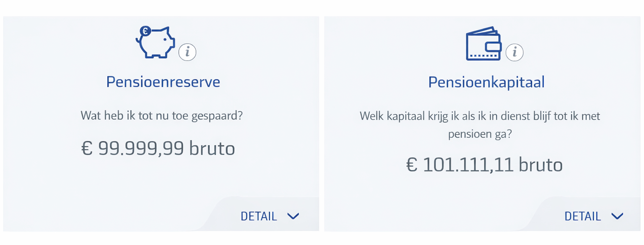The height and width of the screenshot is (245, 644).
Task: Click the DETAIL label under Pensioenreserve
Action: pyautogui.click(x=259, y=216)
